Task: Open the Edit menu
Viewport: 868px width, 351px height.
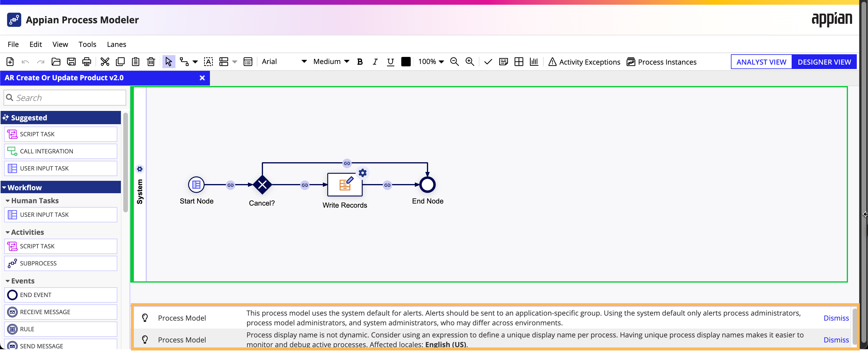Action: point(35,44)
